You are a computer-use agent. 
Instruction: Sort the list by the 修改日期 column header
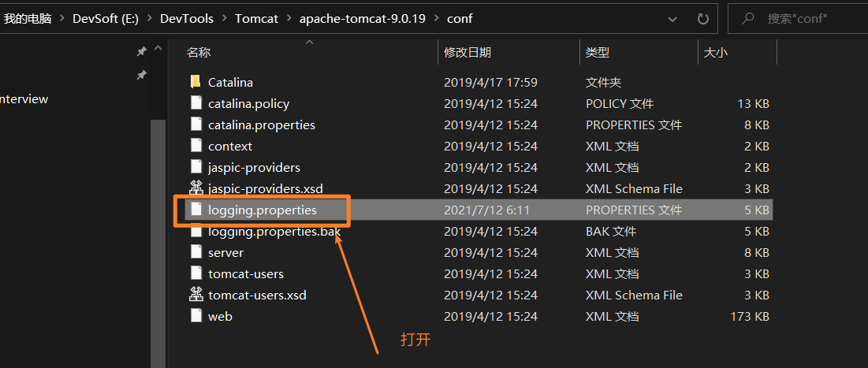point(468,52)
